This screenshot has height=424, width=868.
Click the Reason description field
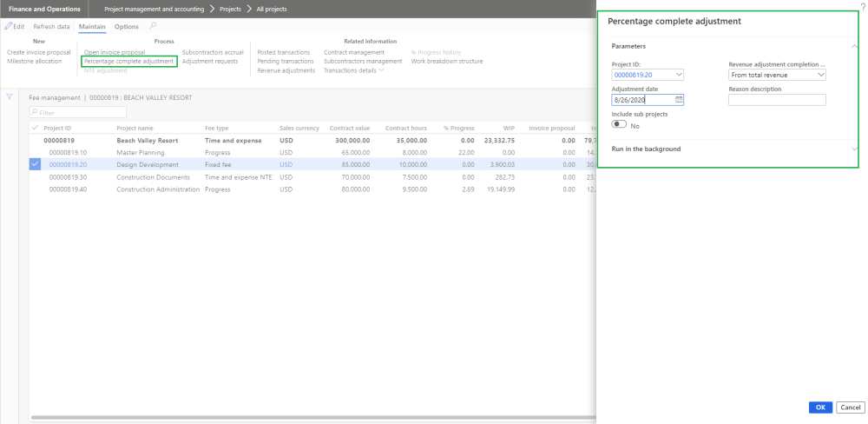[777, 100]
